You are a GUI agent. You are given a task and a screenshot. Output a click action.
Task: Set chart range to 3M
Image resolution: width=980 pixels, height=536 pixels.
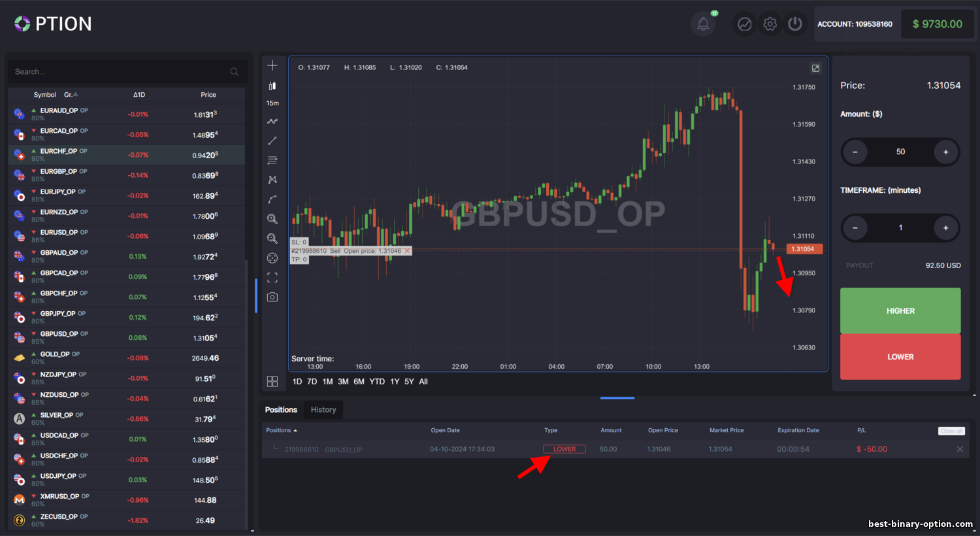(343, 382)
